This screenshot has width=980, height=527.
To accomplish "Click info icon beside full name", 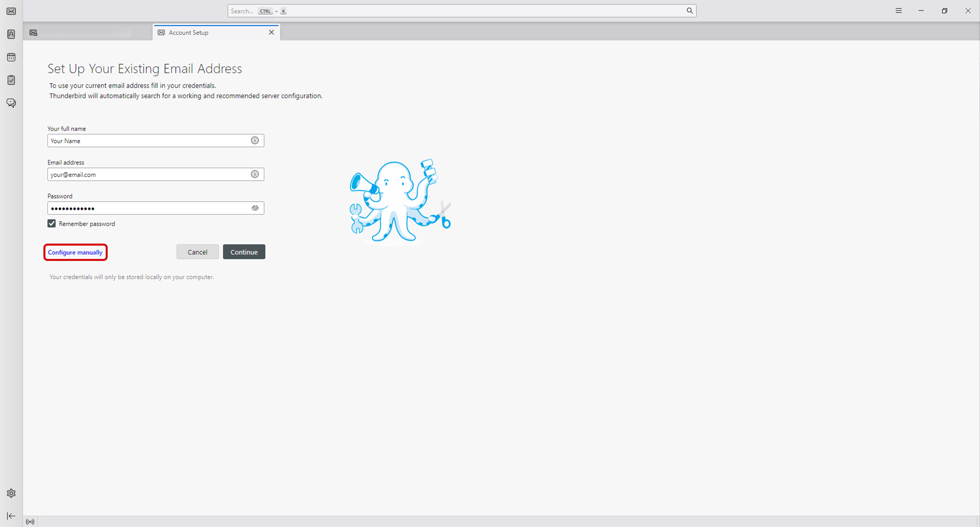I will [x=255, y=140].
